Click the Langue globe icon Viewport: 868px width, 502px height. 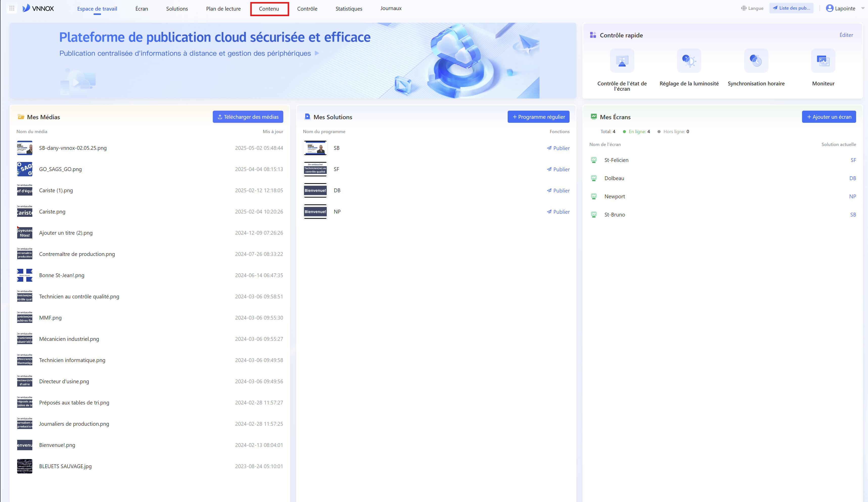(x=744, y=8)
